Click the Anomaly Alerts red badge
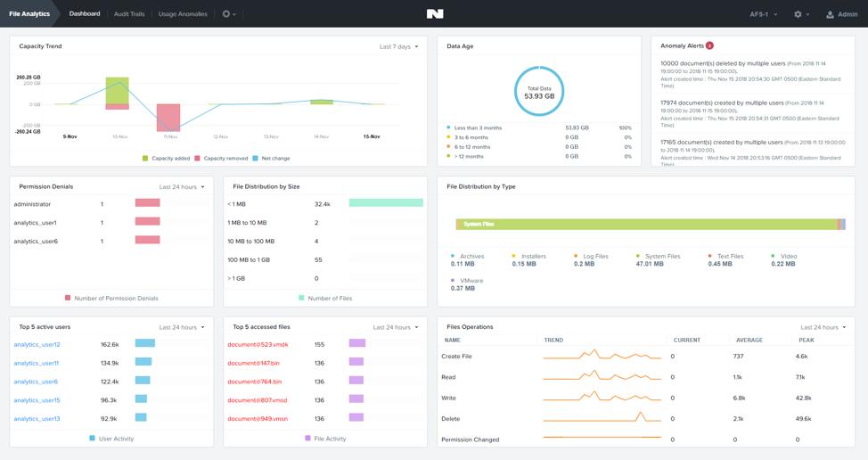The height and width of the screenshot is (460, 868). [x=709, y=45]
